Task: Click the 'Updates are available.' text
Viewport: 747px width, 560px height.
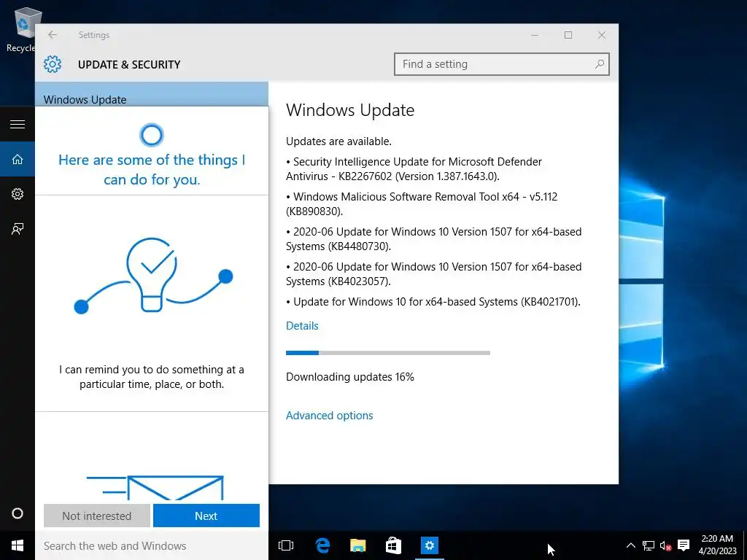Action: pos(338,141)
